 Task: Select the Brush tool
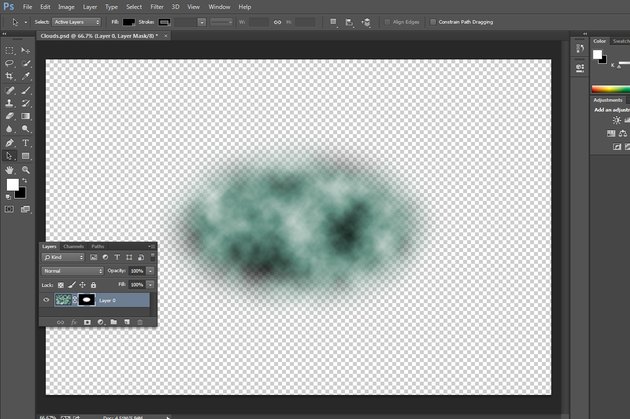[x=26, y=90]
